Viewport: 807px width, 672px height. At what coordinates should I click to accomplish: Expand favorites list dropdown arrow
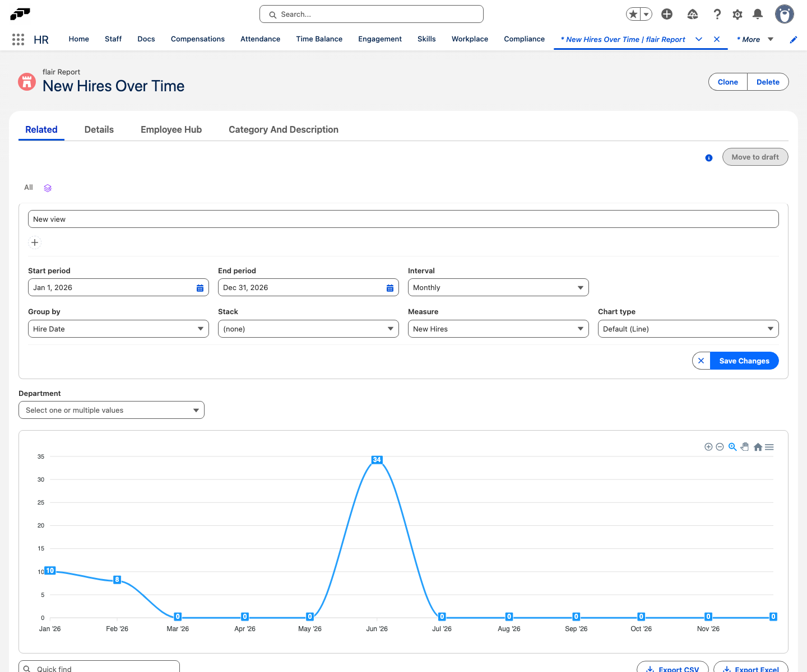tap(646, 14)
